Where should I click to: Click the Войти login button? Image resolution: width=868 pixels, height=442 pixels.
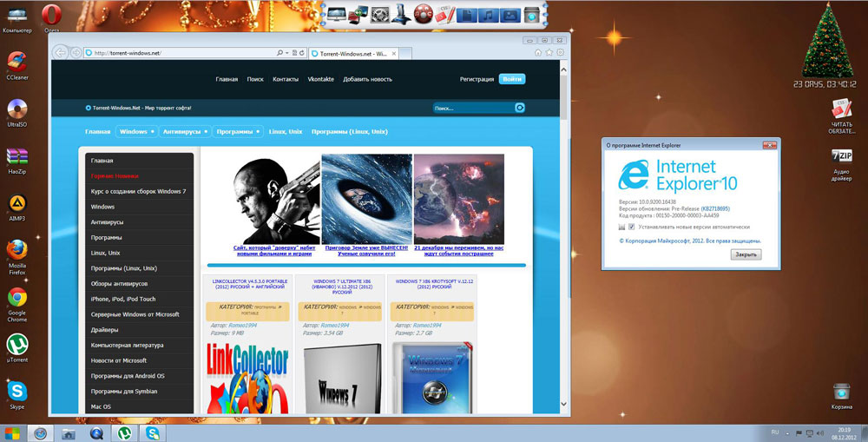(511, 79)
